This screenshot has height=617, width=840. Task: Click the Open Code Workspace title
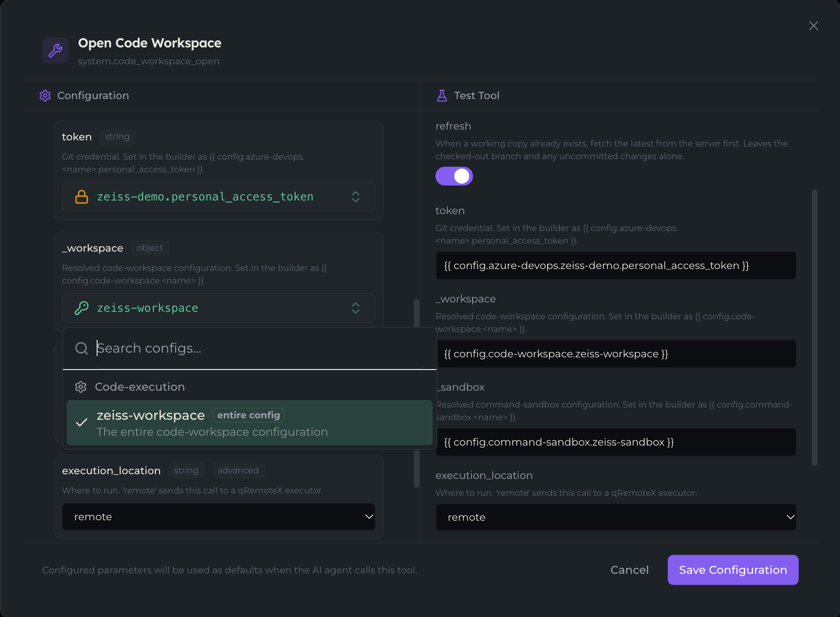coord(150,43)
